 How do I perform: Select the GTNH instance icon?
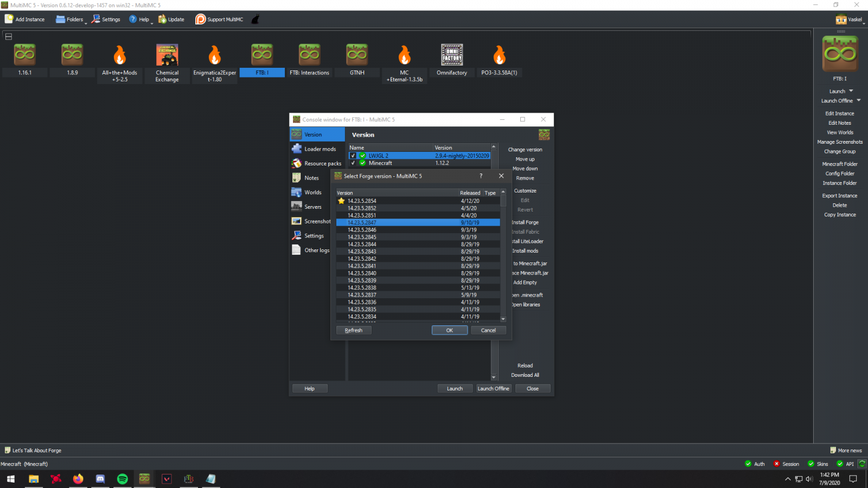click(x=357, y=55)
